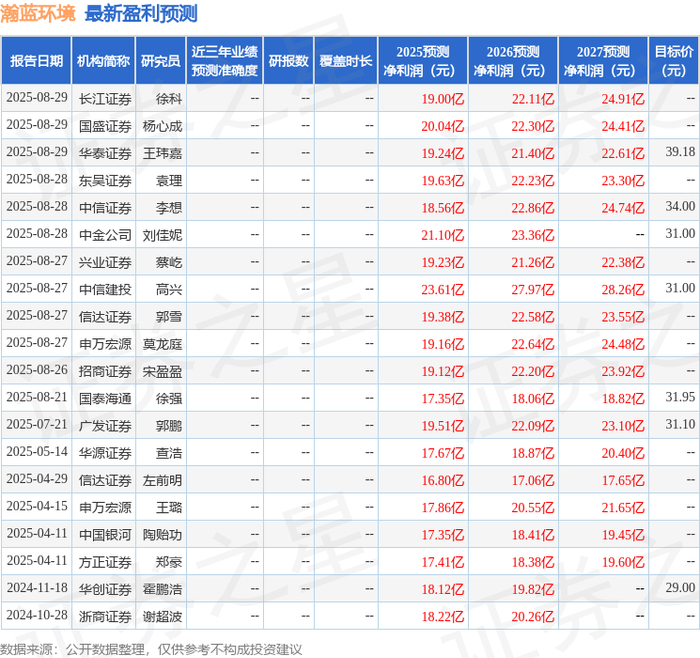Click analyst name 陶贻功
This screenshot has width=700, height=658.
162,535
